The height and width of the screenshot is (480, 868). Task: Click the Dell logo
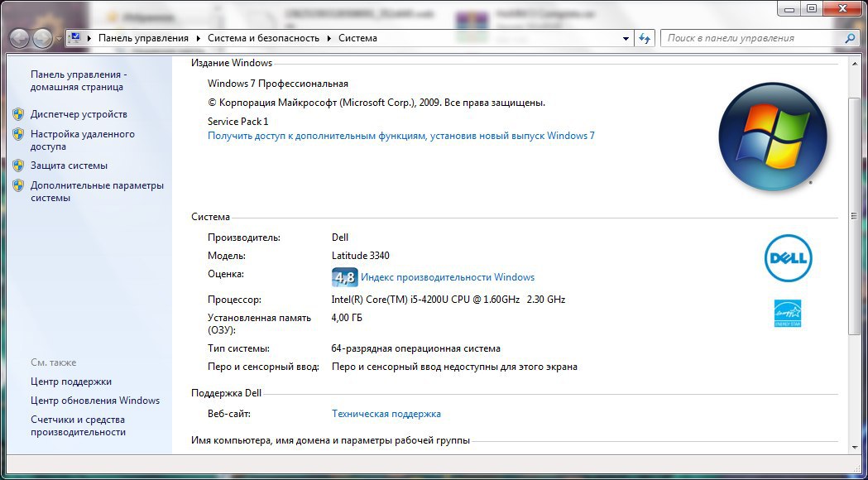point(789,258)
